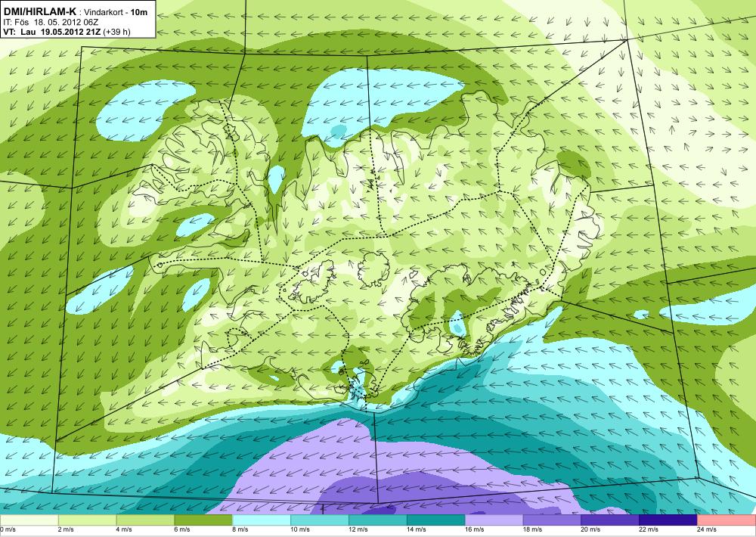Image resolution: width=756 pixels, height=537 pixels.
Task: Click the '12 m/s' legend label
Action: pyautogui.click(x=358, y=529)
